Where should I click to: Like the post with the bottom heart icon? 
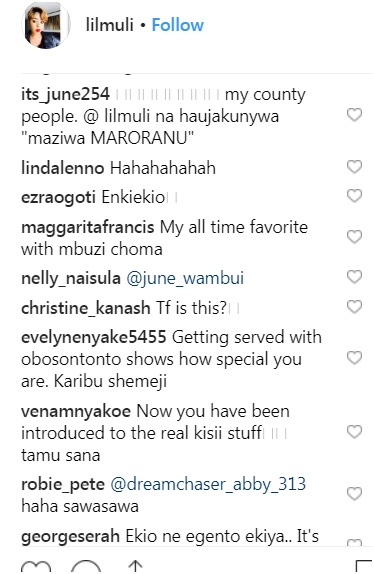click(x=36, y=567)
